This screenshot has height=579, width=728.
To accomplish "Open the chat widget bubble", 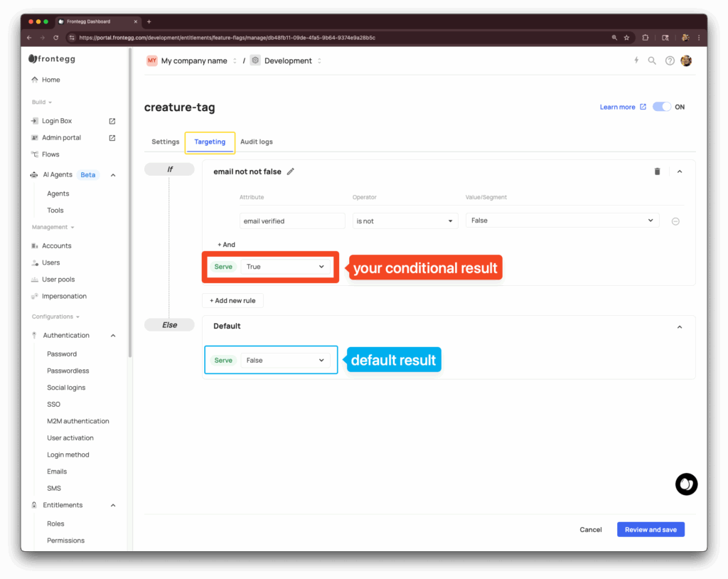I will click(686, 484).
